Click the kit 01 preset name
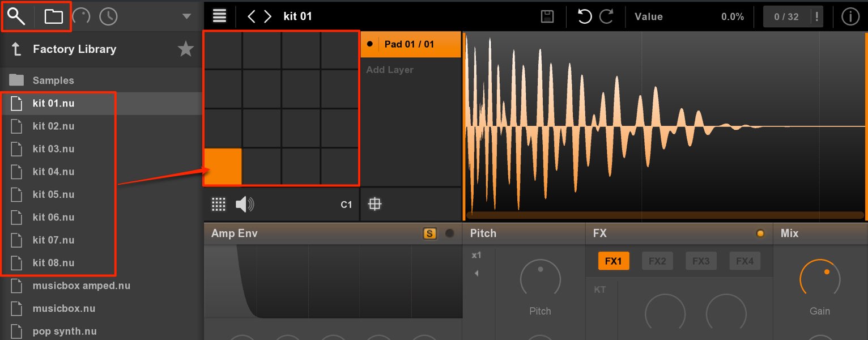Viewport: 868px width, 340px height. pyautogui.click(x=297, y=16)
